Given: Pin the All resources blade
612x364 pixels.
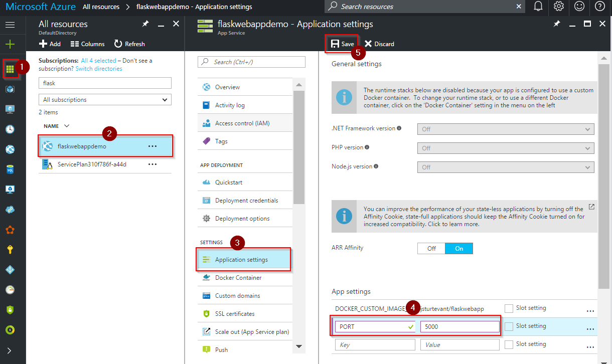Looking at the screenshot, I should (145, 24).
